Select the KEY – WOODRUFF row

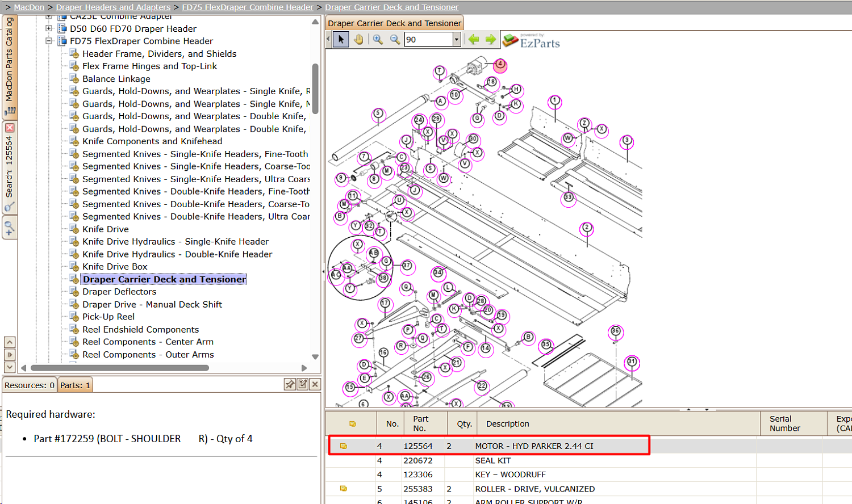pos(588,474)
